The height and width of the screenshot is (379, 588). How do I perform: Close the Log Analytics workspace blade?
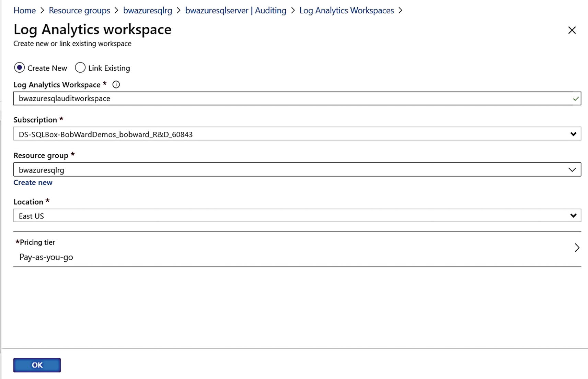pyautogui.click(x=572, y=30)
